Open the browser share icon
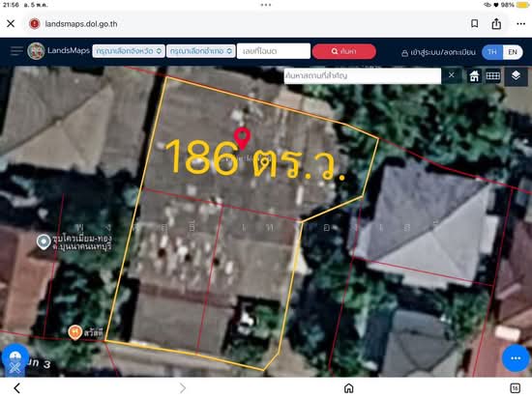 (x=496, y=24)
